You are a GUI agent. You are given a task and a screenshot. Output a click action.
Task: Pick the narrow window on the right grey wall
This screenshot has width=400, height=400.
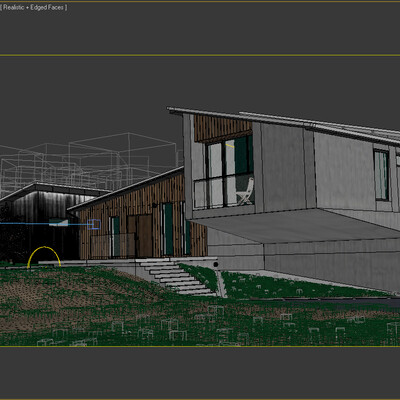(x=381, y=175)
